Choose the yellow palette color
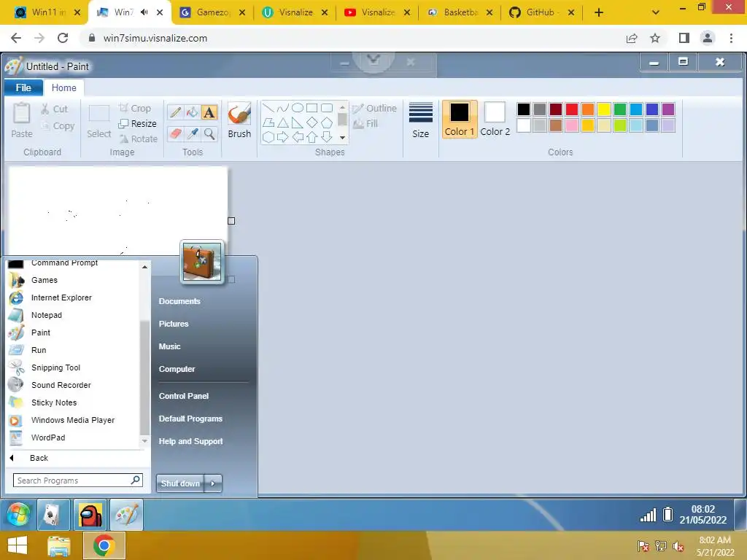The width and height of the screenshot is (747, 560). (x=604, y=109)
